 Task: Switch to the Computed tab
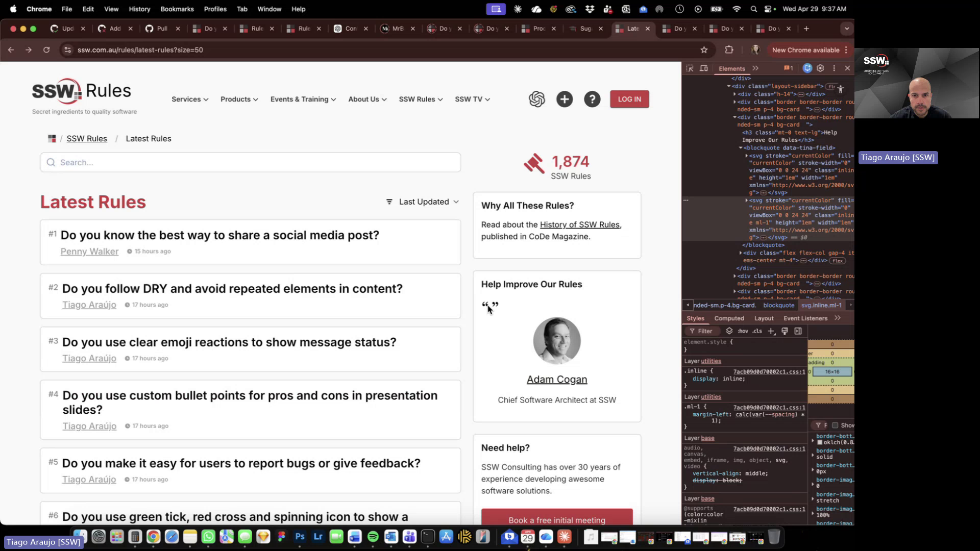click(x=729, y=318)
